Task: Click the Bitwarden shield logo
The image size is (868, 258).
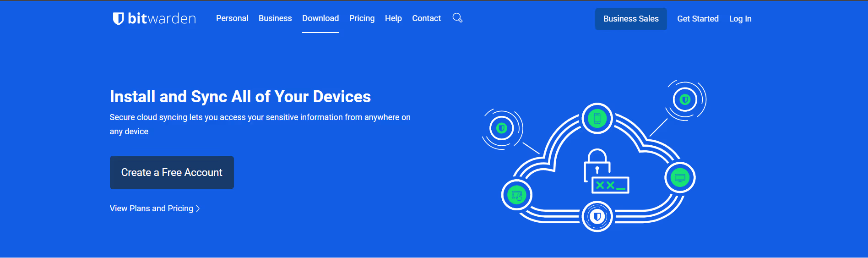Action: pyautogui.click(x=118, y=18)
